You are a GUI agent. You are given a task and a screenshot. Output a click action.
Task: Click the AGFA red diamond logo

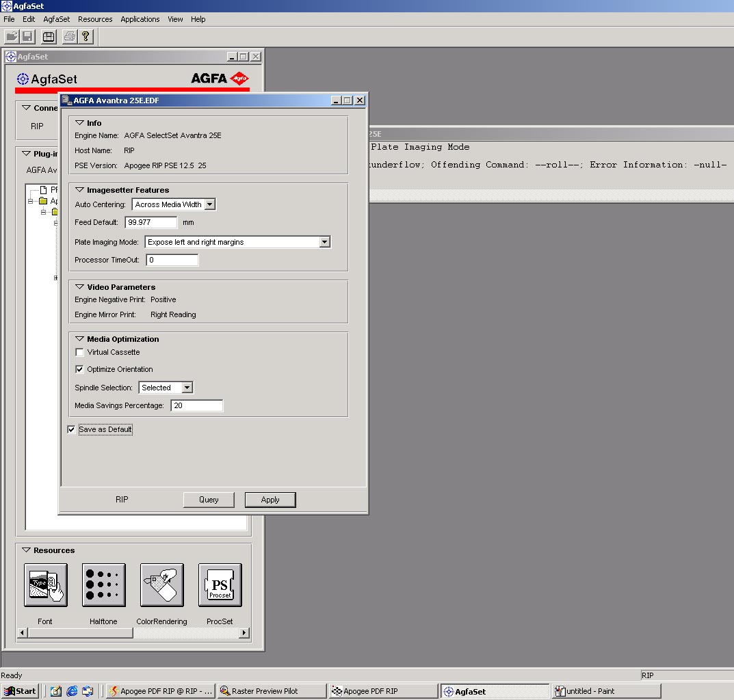click(x=239, y=78)
